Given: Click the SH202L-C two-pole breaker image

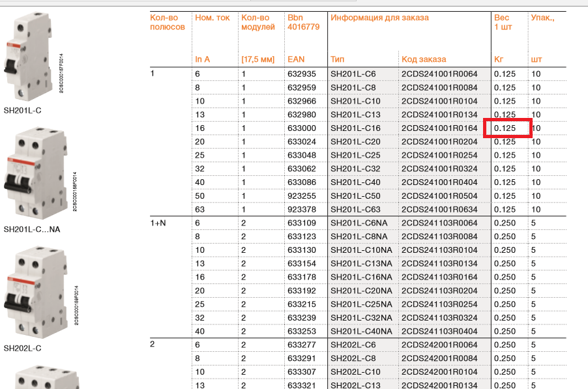Looking at the screenshot, I should 36,293.
